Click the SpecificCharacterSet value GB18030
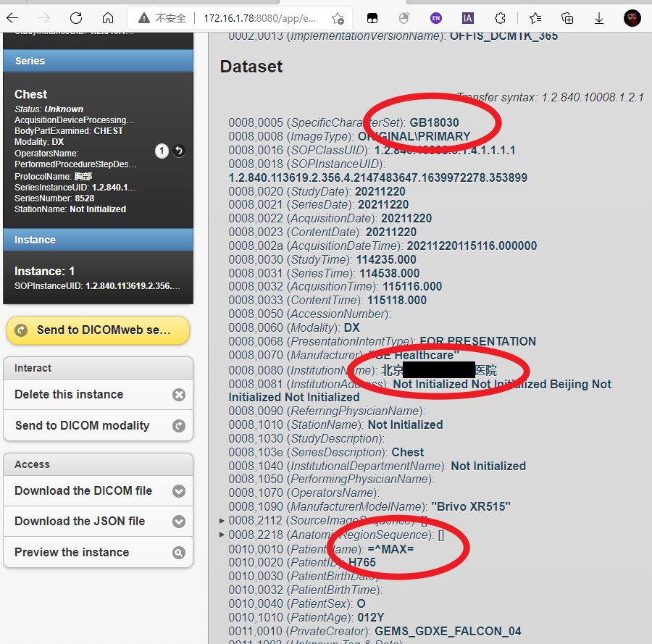The height and width of the screenshot is (644, 652). 434,122
